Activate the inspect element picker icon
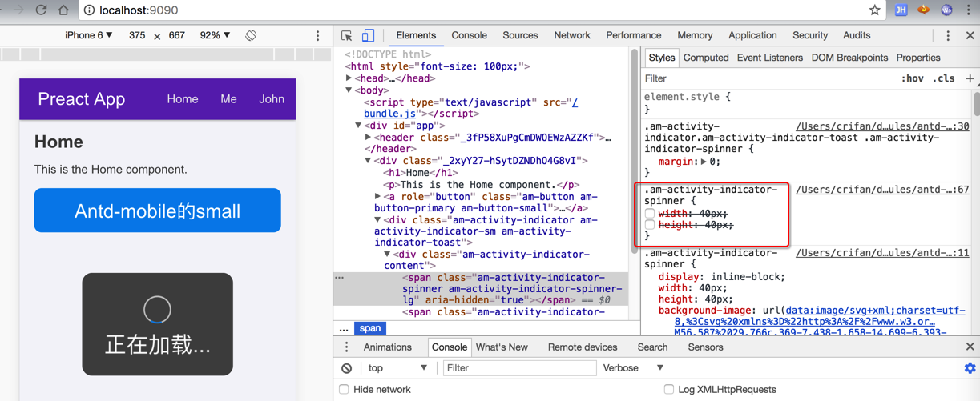The width and height of the screenshot is (980, 401). coord(347,35)
